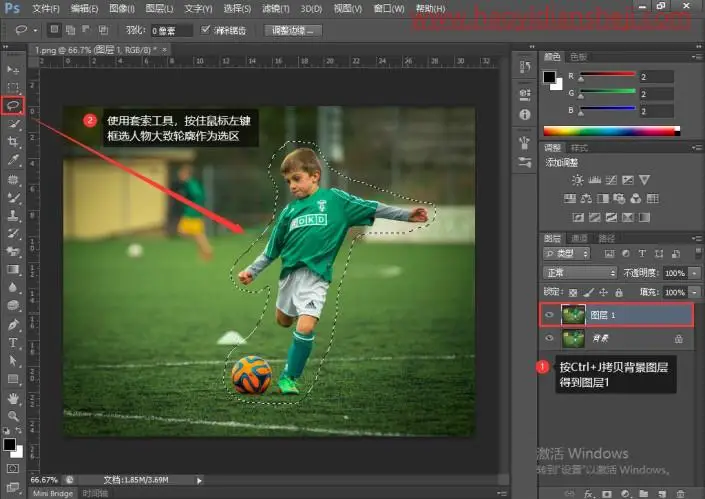The height and width of the screenshot is (499, 705).
Task: Toggle lock image pixels brush icon
Action: [x=588, y=293]
